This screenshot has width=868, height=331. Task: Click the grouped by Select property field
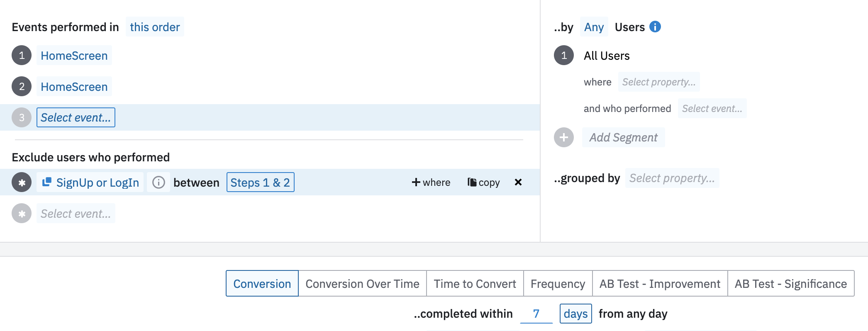pyautogui.click(x=672, y=178)
